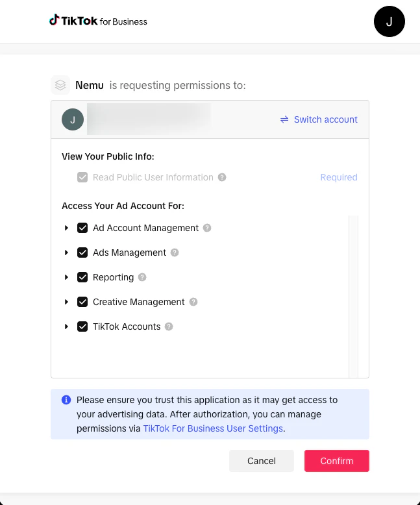
Task: Click the blurred account name field
Action: (149, 119)
